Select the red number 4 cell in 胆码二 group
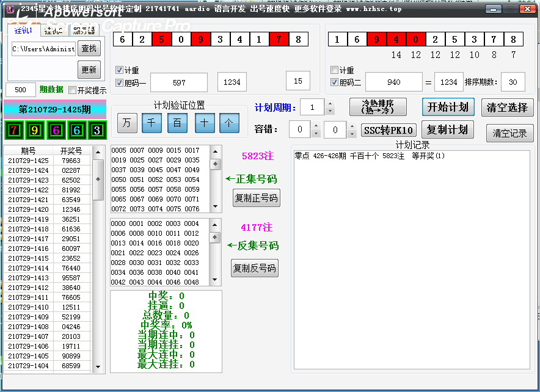The width and height of the screenshot is (540, 392). [x=396, y=39]
